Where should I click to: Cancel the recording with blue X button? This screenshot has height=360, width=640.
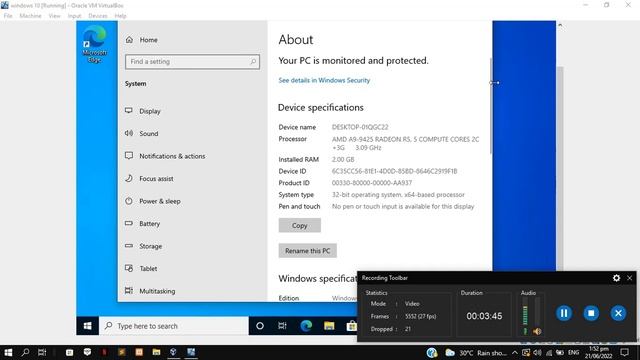(x=618, y=313)
